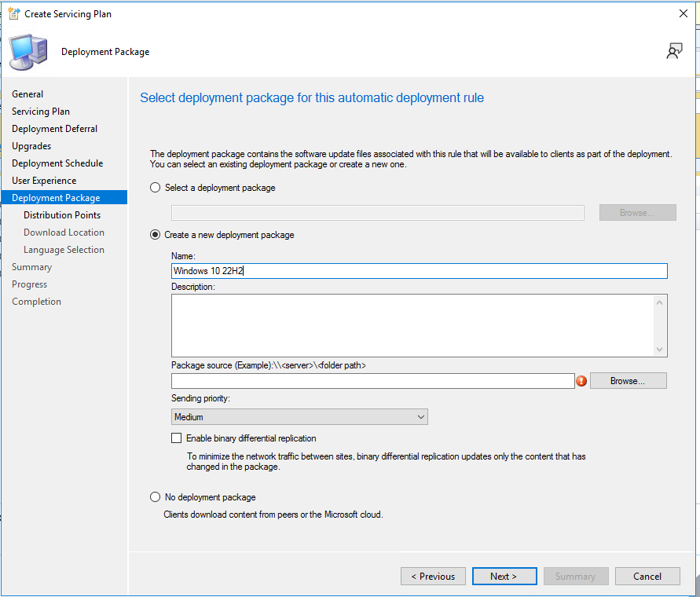Image resolution: width=700 pixels, height=597 pixels.
Task: Go to the Servicing Plan page
Action: [41, 112]
